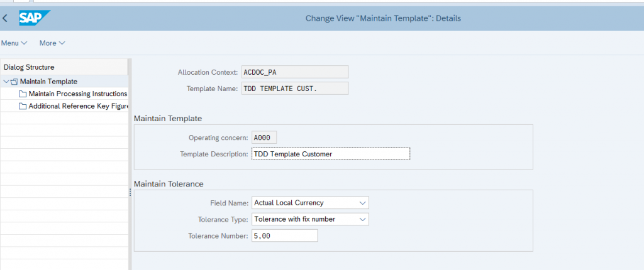Open the Field Name dropdown arrow
This screenshot has width=644, height=270.
point(362,203)
